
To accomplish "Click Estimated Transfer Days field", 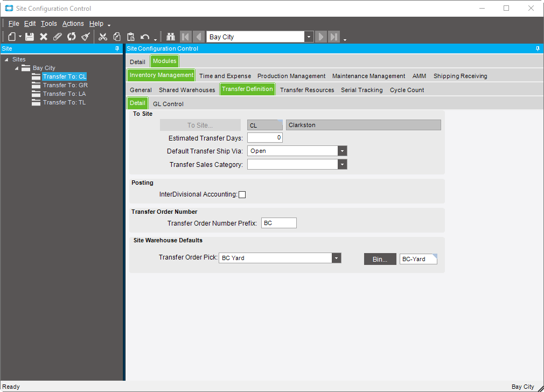I will pos(264,138).
